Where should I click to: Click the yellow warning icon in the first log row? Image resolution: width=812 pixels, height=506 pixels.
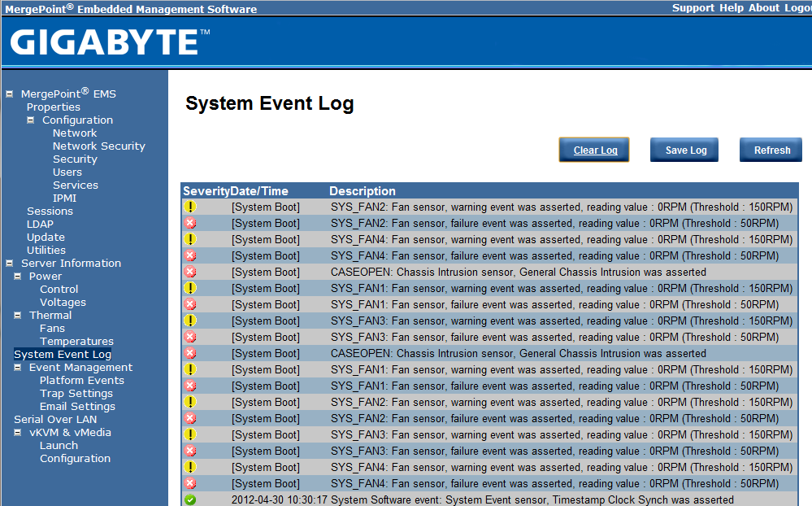tap(190, 207)
